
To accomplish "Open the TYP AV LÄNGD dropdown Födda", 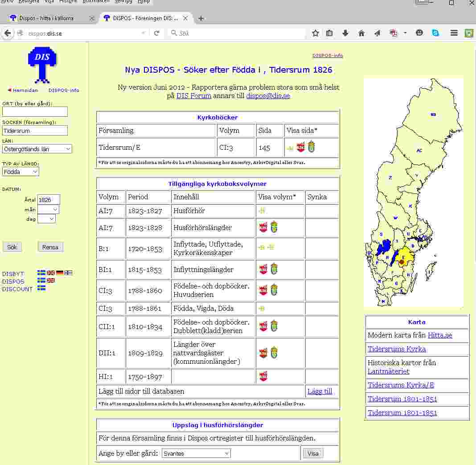I will (x=21, y=172).
